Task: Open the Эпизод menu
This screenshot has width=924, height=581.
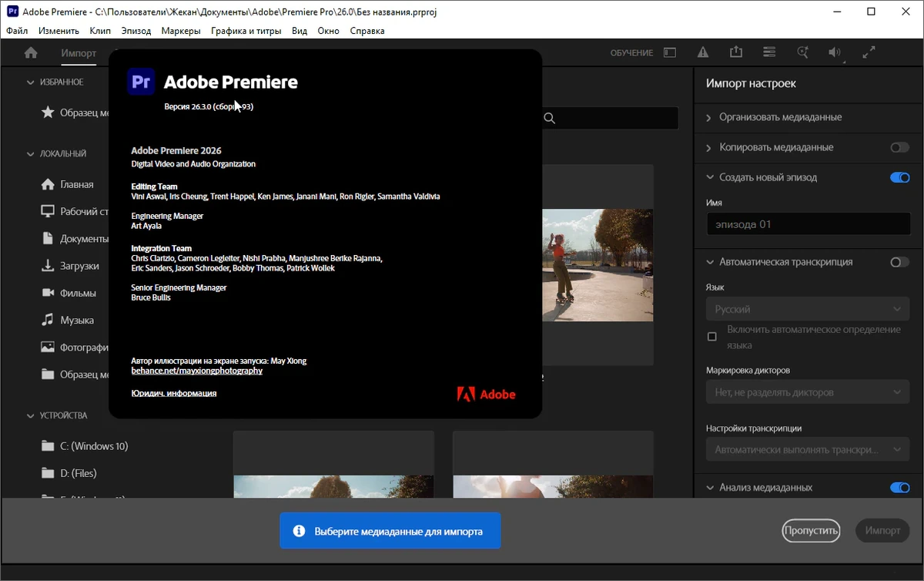Action: (x=136, y=31)
